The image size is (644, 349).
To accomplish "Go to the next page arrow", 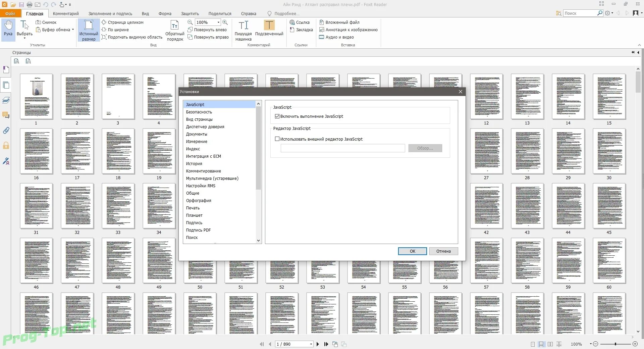I will click(318, 344).
